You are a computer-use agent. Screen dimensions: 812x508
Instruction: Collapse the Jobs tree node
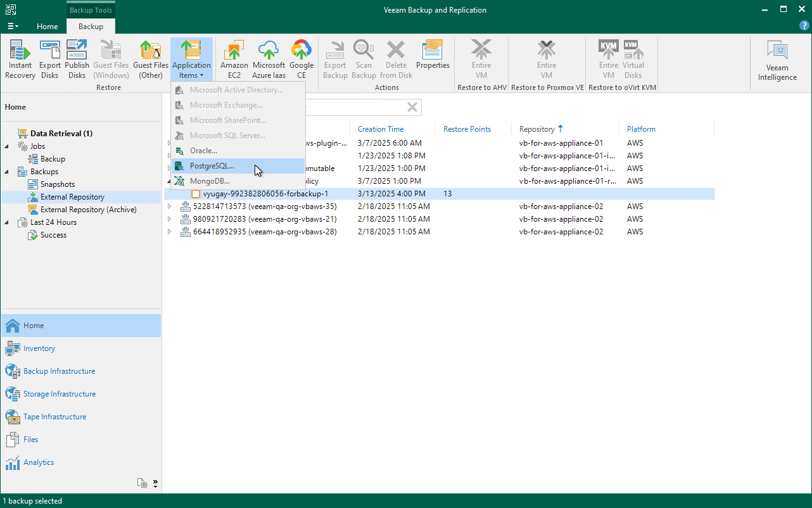click(x=7, y=146)
